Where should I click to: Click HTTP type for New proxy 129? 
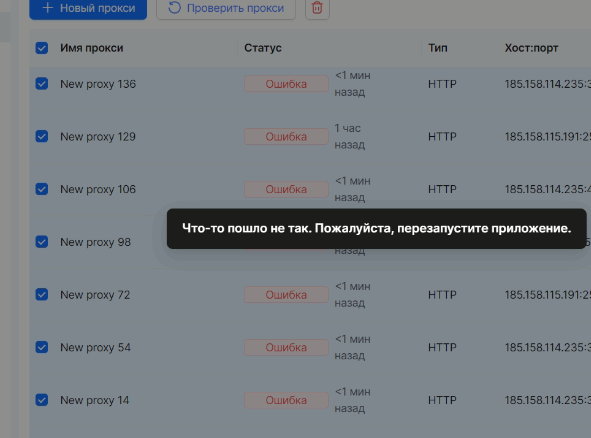click(442, 136)
